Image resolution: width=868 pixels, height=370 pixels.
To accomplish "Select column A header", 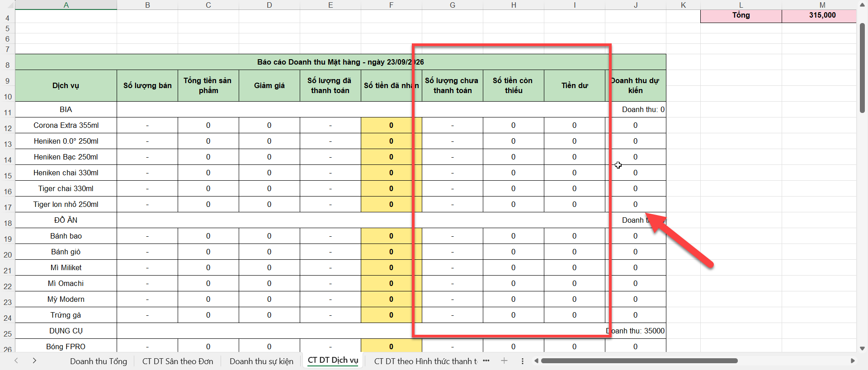I will 66,5.
